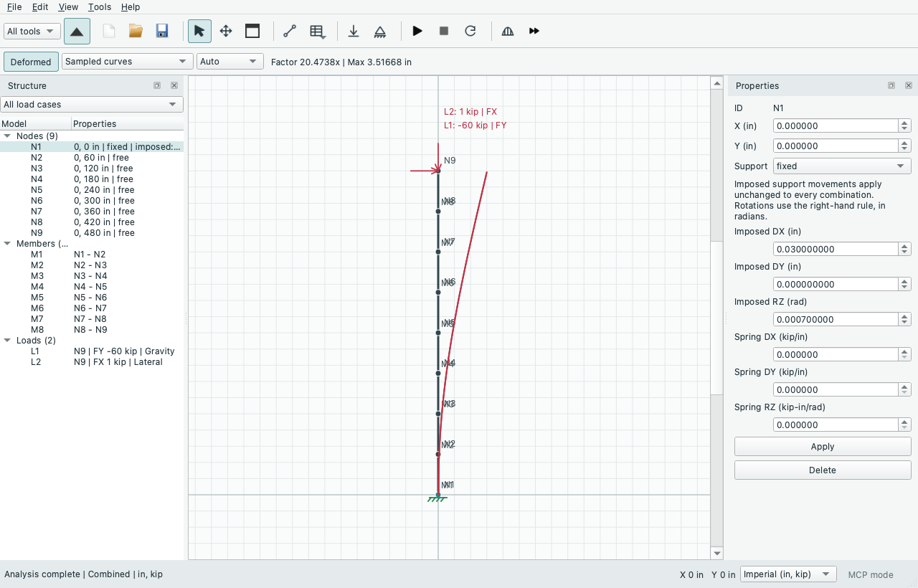Click the Imposed RZ input field
This screenshot has height=588, width=918.
(x=836, y=320)
